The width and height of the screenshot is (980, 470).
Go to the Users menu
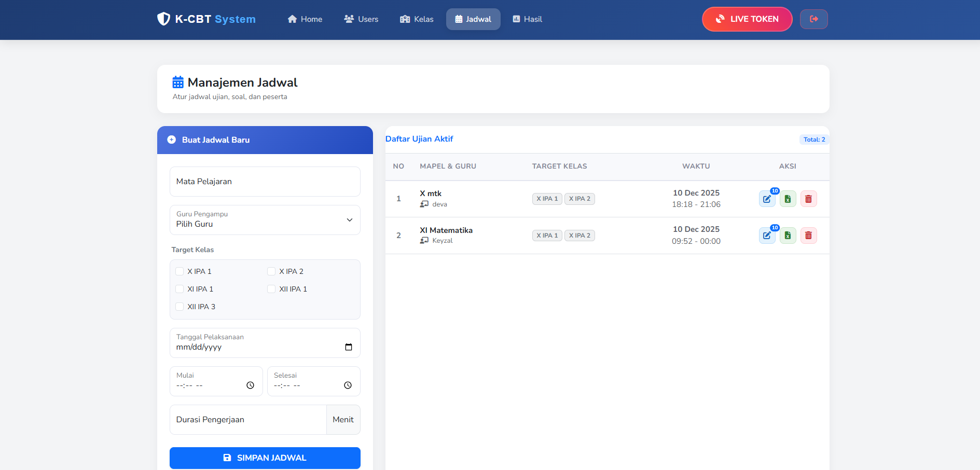point(361,19)
